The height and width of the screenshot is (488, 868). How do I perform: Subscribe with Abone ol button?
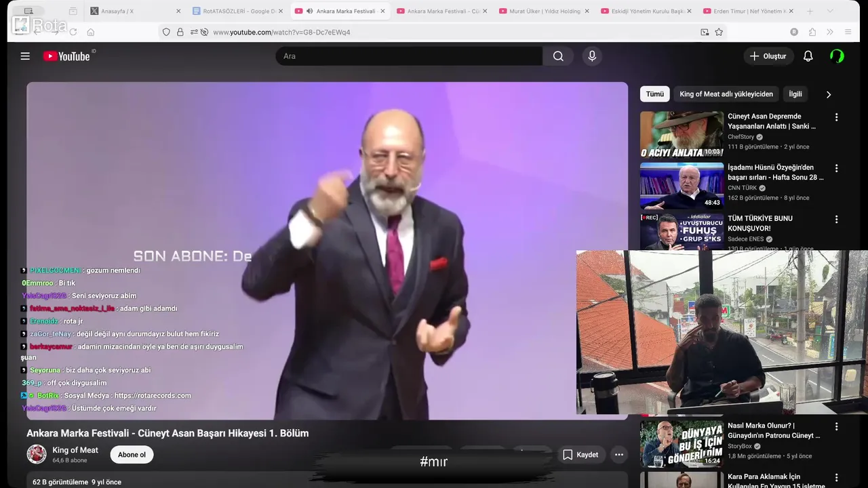[132, 455]
